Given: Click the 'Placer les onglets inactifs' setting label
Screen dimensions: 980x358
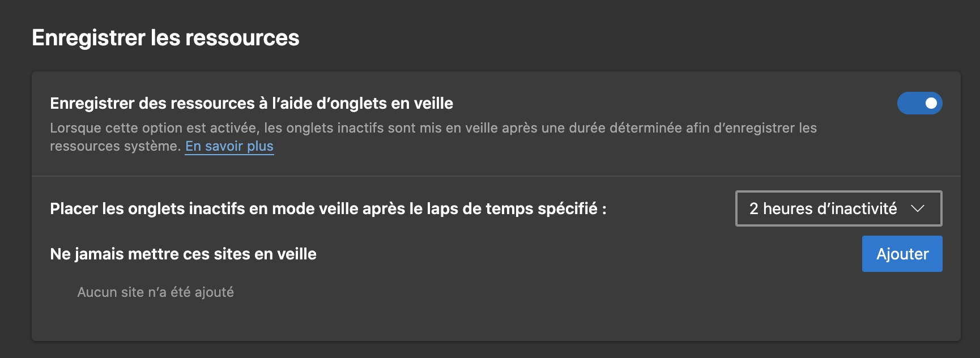Looking at the screenshot, I should [x=327, y=208].
